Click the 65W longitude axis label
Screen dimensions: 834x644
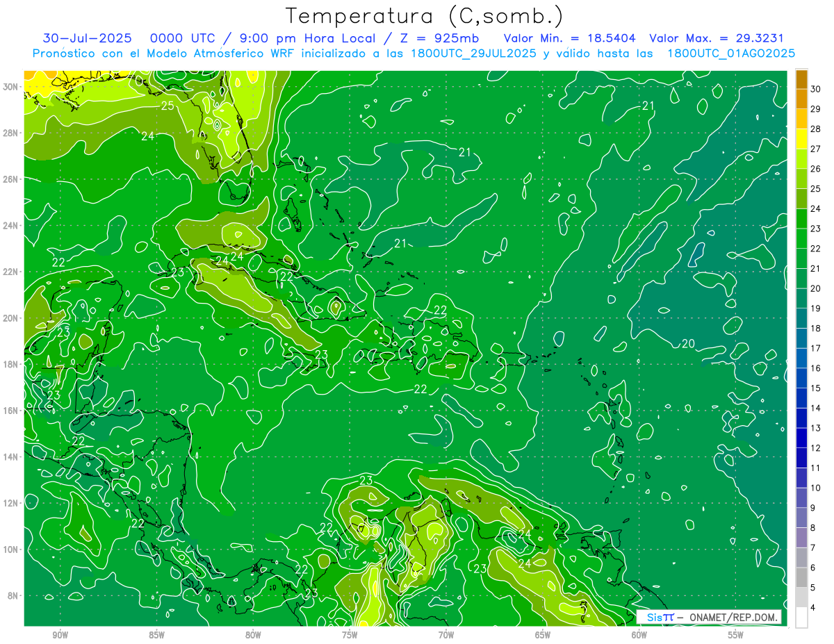pyautogui.click(x=543, y=635)
